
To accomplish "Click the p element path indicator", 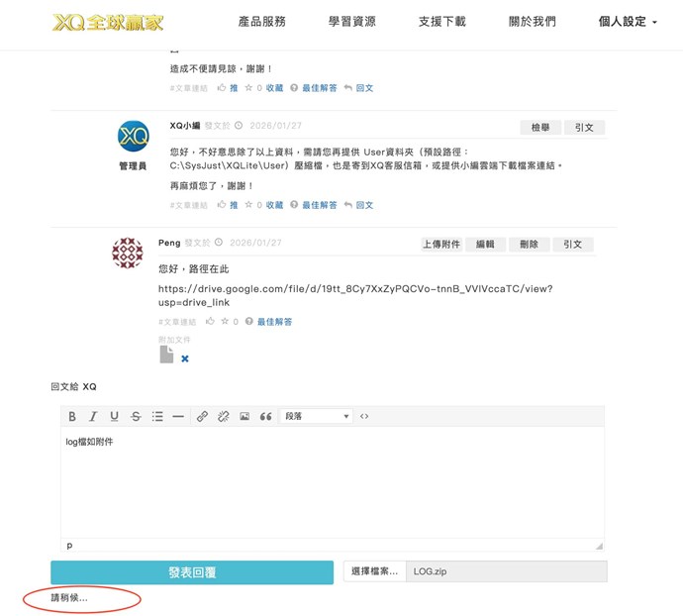I will [x=69, y=546].
